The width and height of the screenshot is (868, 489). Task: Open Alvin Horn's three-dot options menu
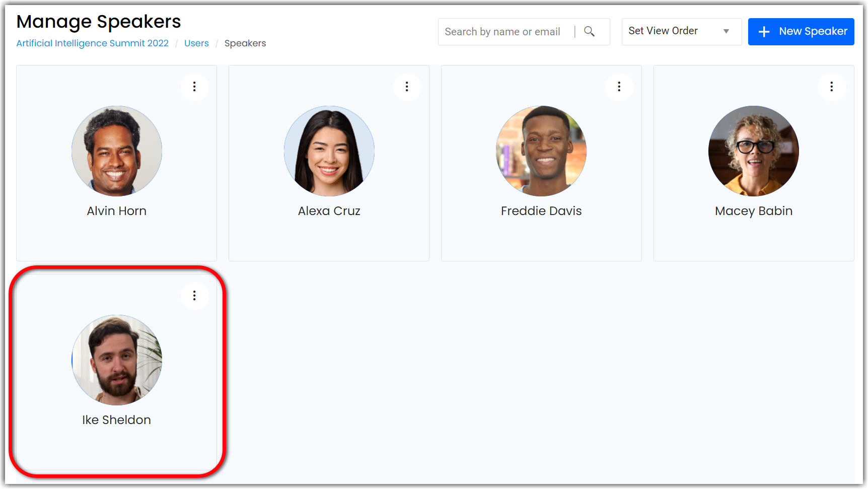194,87
